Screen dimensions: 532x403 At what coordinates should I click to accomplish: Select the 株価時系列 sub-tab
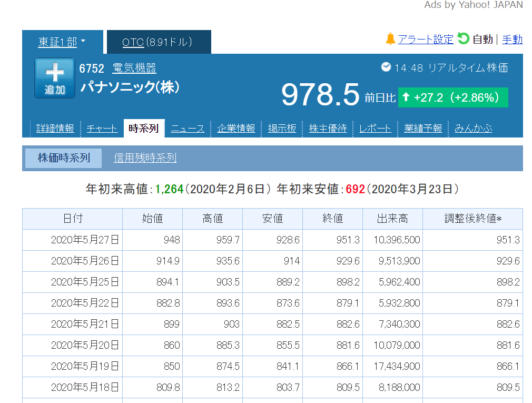(63, 158)
